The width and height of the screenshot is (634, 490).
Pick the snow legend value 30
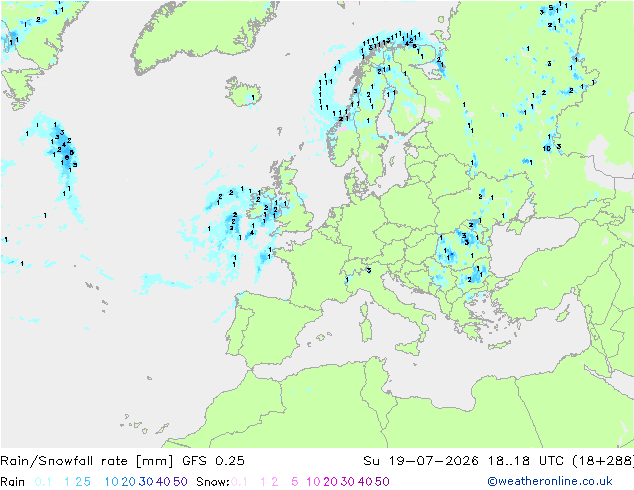(x=348, y=482)
